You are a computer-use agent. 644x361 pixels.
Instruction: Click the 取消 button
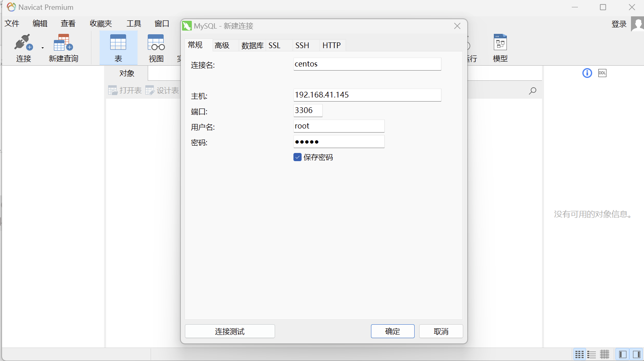coord(441,331)
